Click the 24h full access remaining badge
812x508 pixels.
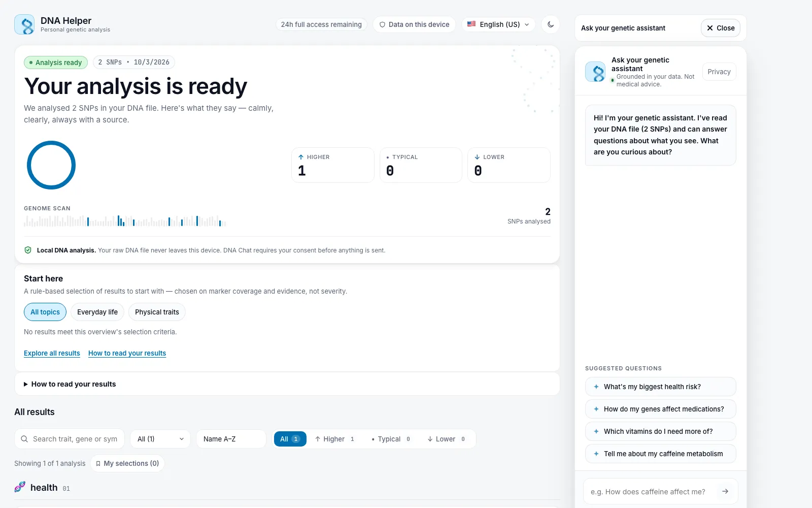(x=321, y=24)
